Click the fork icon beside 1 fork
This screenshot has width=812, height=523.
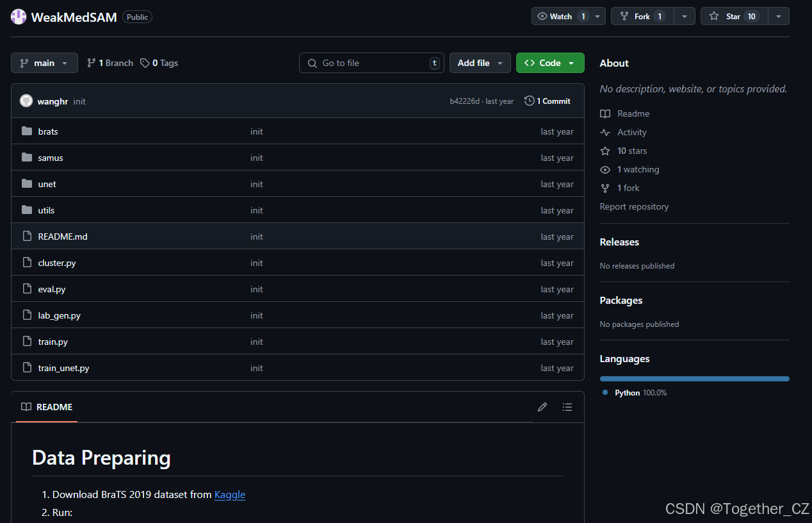(x=605, y=188)
